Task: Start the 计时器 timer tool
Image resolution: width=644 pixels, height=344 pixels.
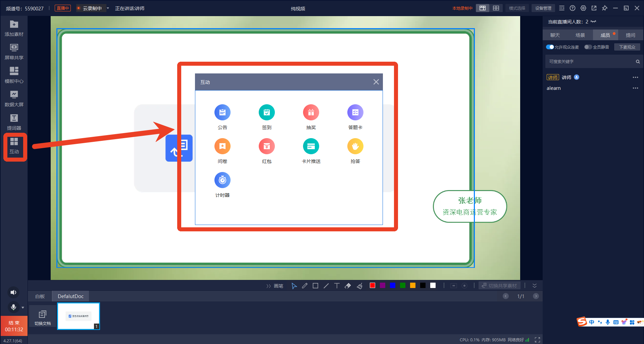Action: (222, 180)
